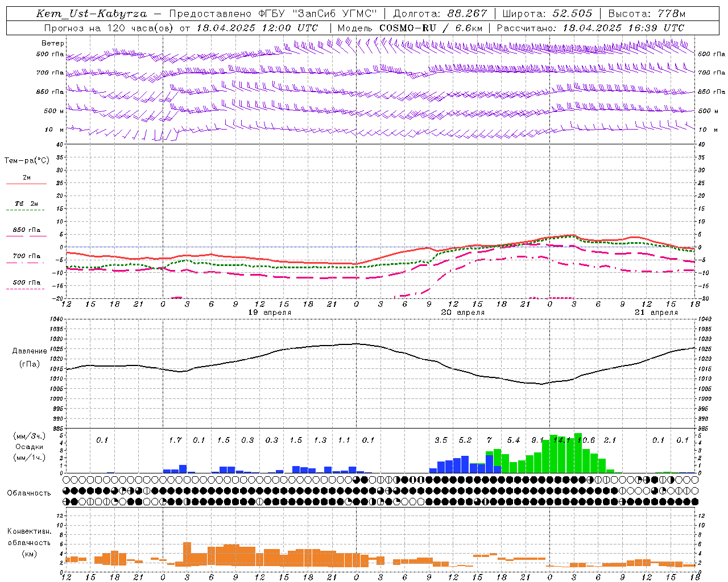This screenshot has width=728, height=582.
Task: Select the model label "COSMO-RU / 6.6км"
Action: (431, 28)
